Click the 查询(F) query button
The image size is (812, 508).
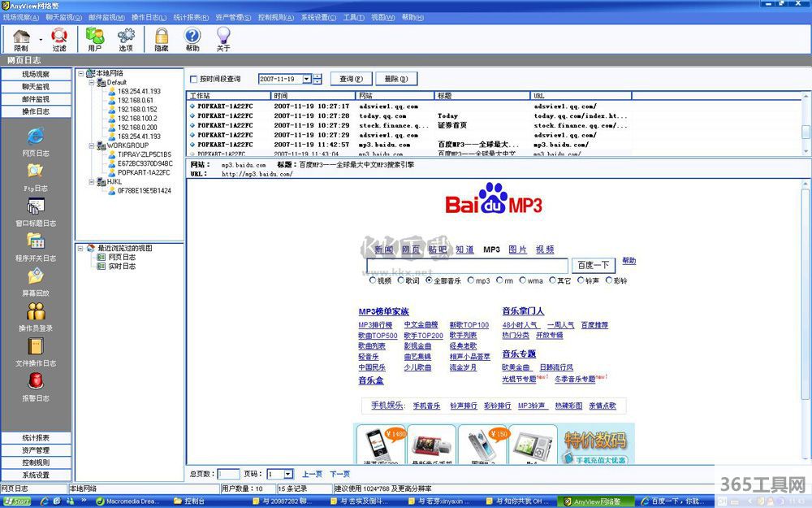tap(352, 79)
